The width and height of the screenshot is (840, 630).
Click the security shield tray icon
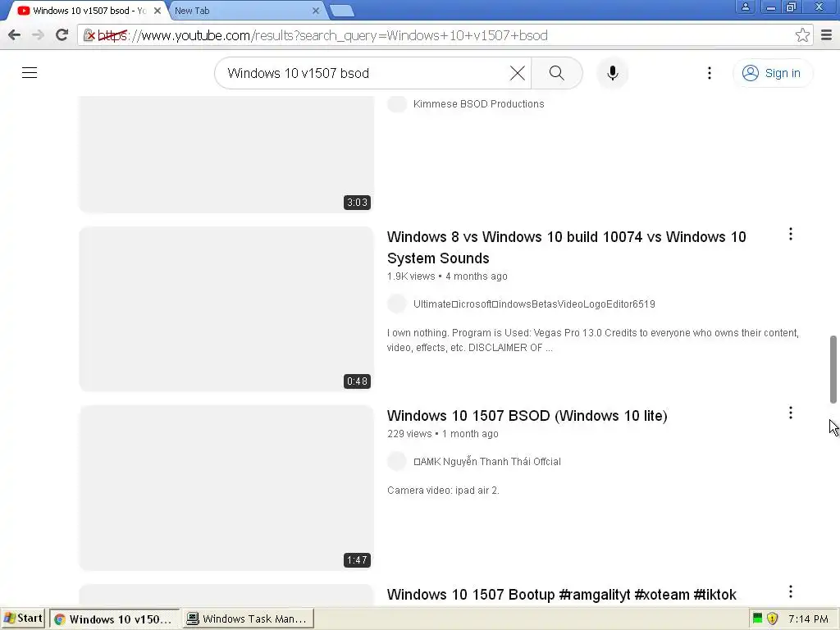coord(773,619)
